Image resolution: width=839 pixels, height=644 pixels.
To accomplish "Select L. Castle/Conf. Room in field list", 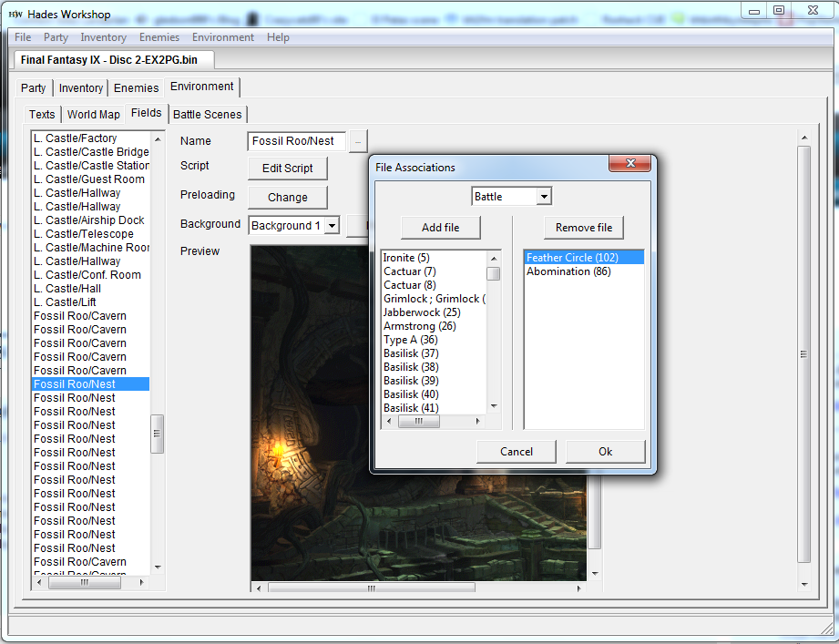I will (91, 275).
